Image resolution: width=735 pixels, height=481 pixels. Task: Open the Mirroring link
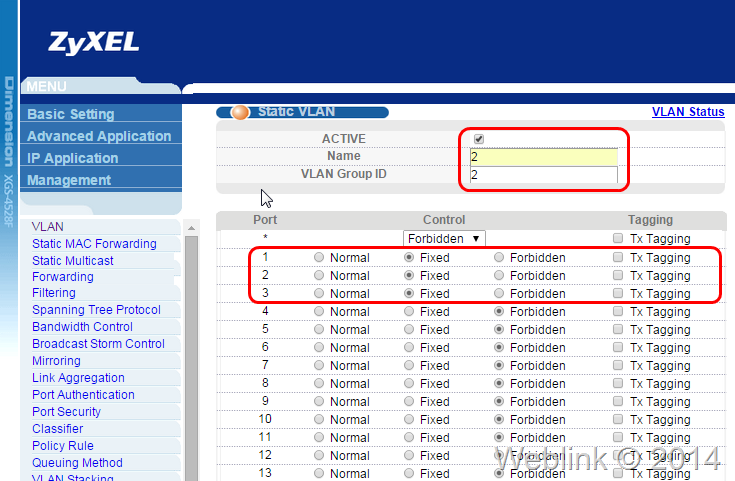click(x=56, y=361)
